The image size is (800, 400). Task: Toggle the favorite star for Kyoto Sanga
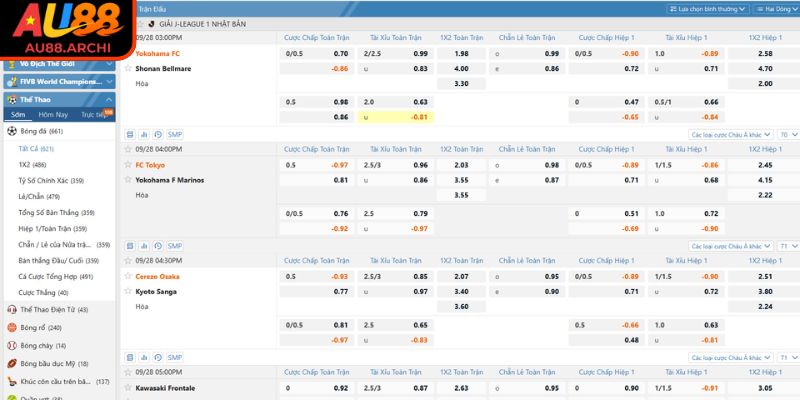[127, 291]
